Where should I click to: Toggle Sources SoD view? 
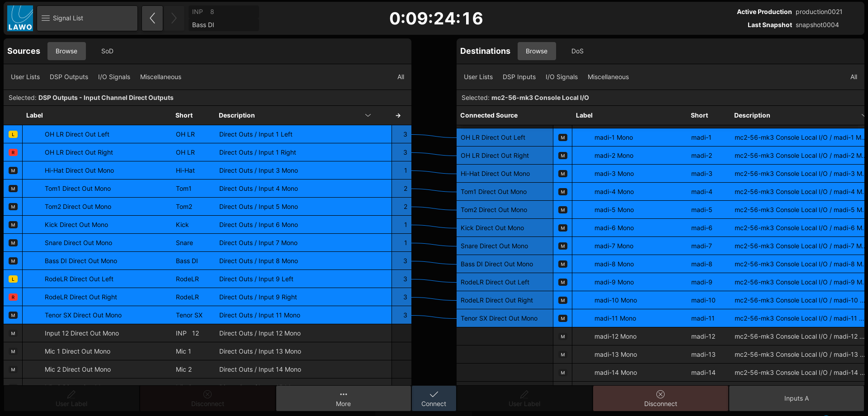point(107,51)
